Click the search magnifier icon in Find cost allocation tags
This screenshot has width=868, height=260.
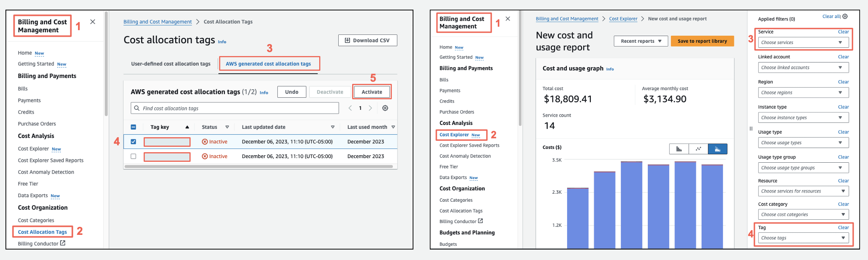tap(137, 108)
